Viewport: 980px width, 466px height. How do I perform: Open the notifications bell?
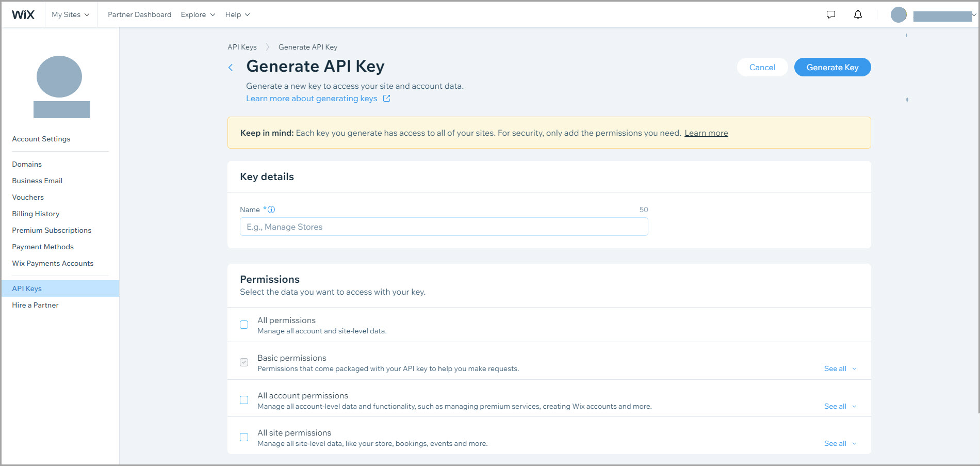point(858,14)
